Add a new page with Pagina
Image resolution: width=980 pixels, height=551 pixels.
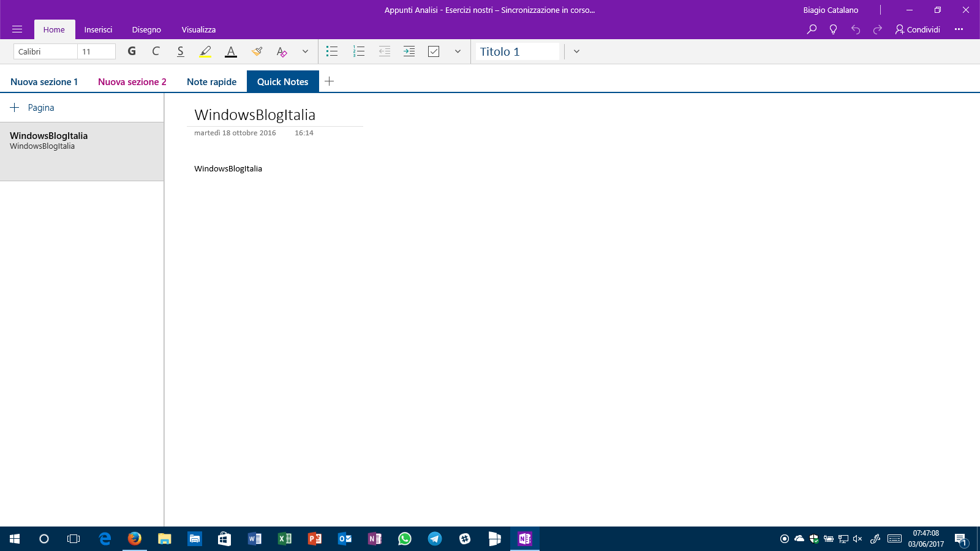(32, 108)
